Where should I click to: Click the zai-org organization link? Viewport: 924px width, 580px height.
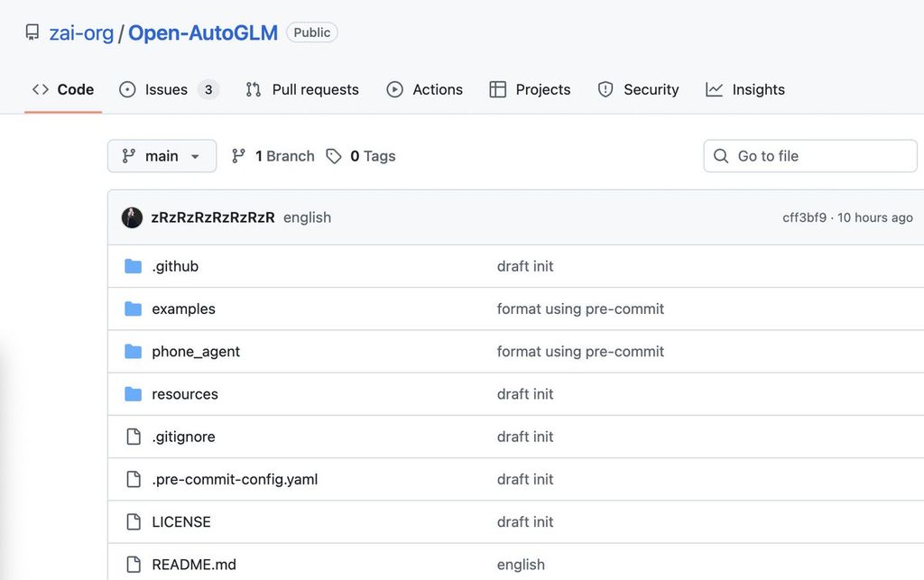pyautogui.click(x=81, y=33)
